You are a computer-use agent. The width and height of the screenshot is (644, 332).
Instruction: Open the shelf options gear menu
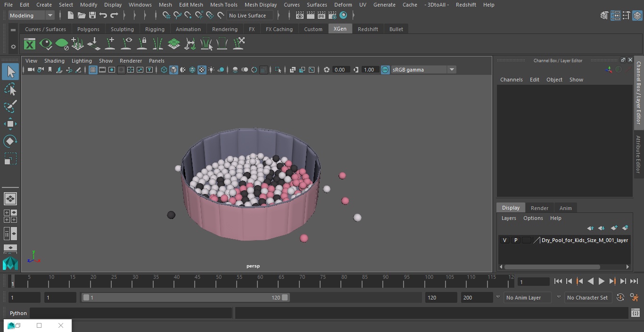(x=13, y=47)
